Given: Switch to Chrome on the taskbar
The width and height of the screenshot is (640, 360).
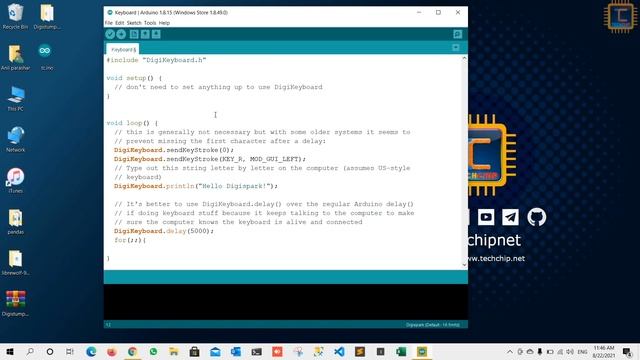Looking at the screenshot, I should 132,351.
